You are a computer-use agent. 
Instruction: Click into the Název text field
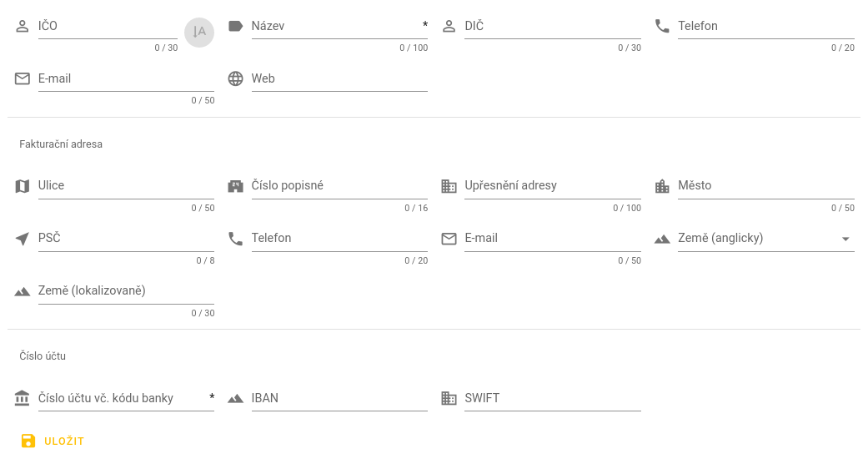click(334, 27)
